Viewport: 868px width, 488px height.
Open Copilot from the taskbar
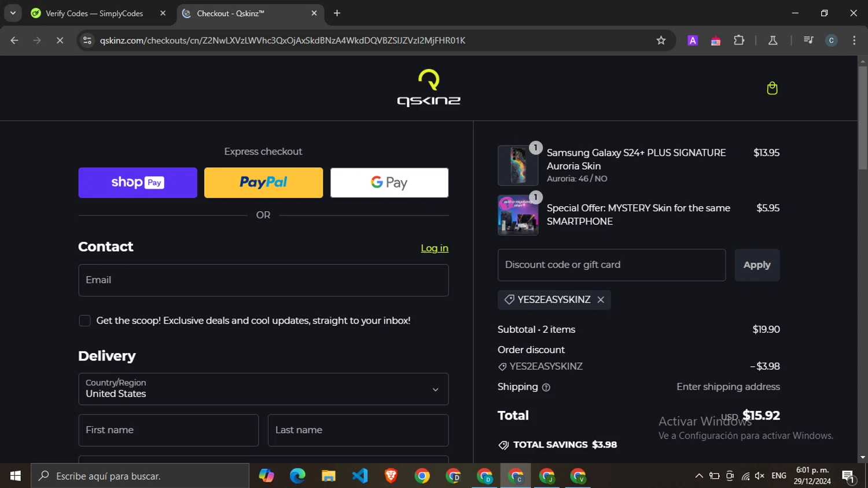tap(266, 476)
